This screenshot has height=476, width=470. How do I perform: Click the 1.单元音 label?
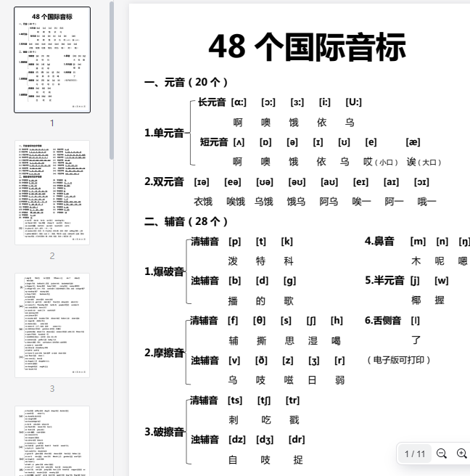coord(164,133)
